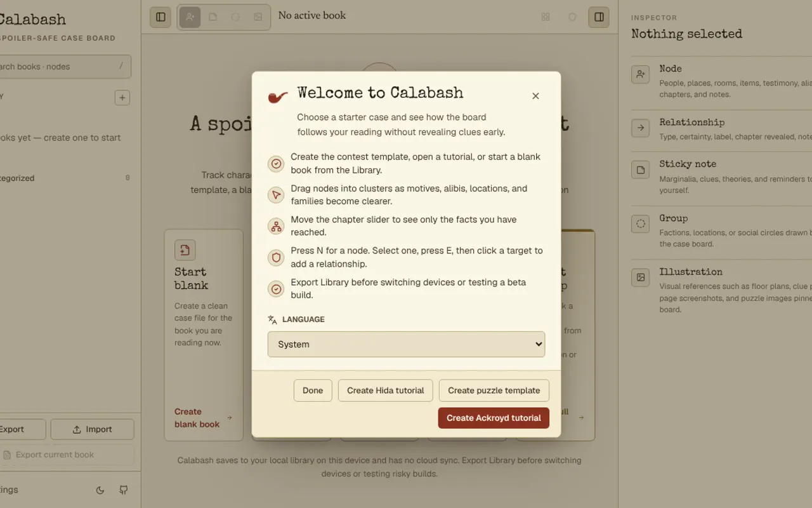Toggle the right inspector panel icon

click(x=599, y=17)
